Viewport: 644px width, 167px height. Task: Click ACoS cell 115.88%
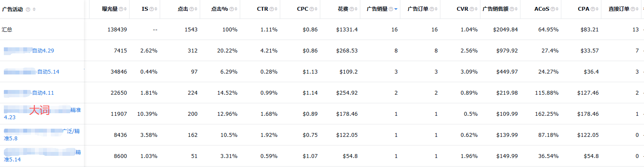547,93
